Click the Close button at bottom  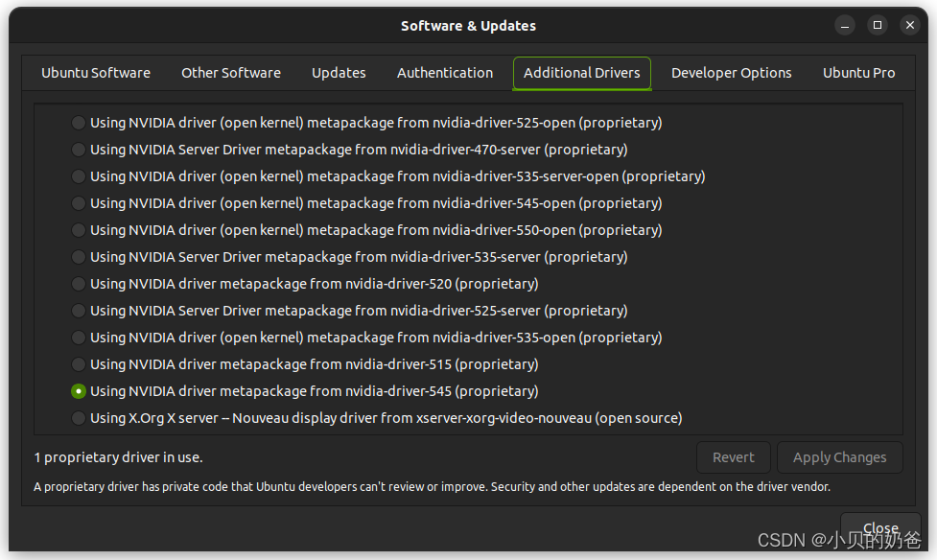[880, 529]
